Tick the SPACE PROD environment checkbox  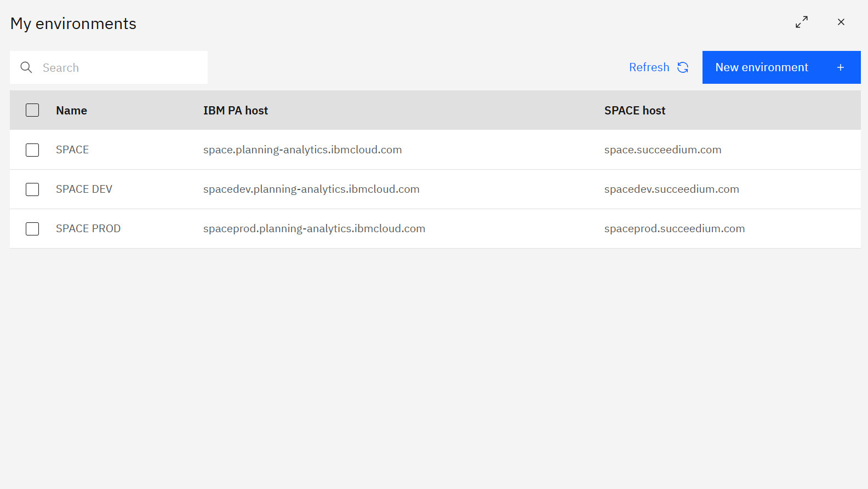click(32, 229)
